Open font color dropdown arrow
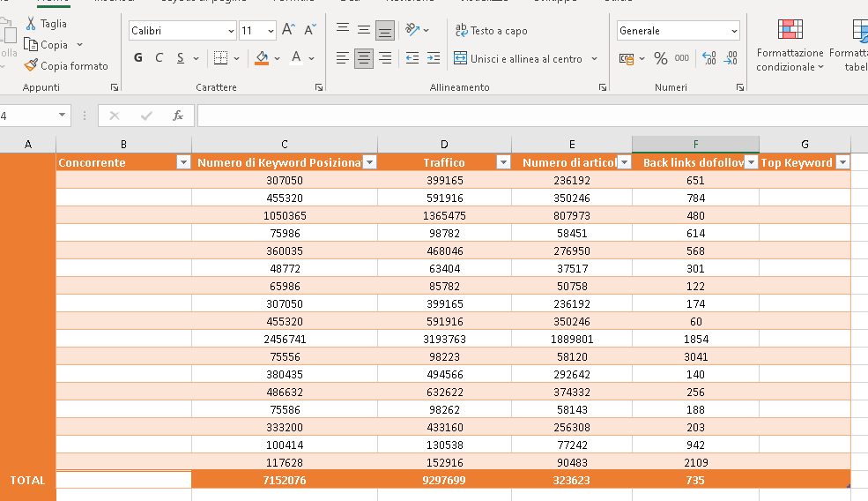This screenshot has width=868, height=501. 312,58
